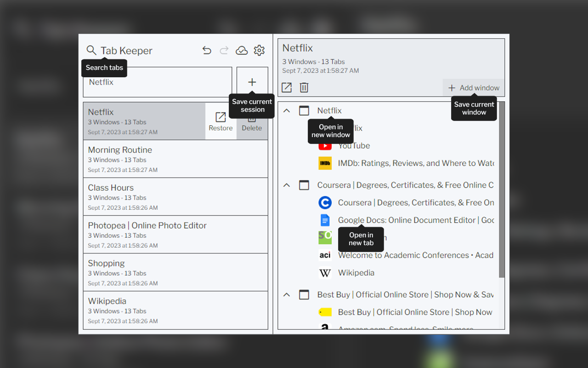Screen dimensions: 588x368
Task: Select the Netflix session in list
Action: [144, 121]
